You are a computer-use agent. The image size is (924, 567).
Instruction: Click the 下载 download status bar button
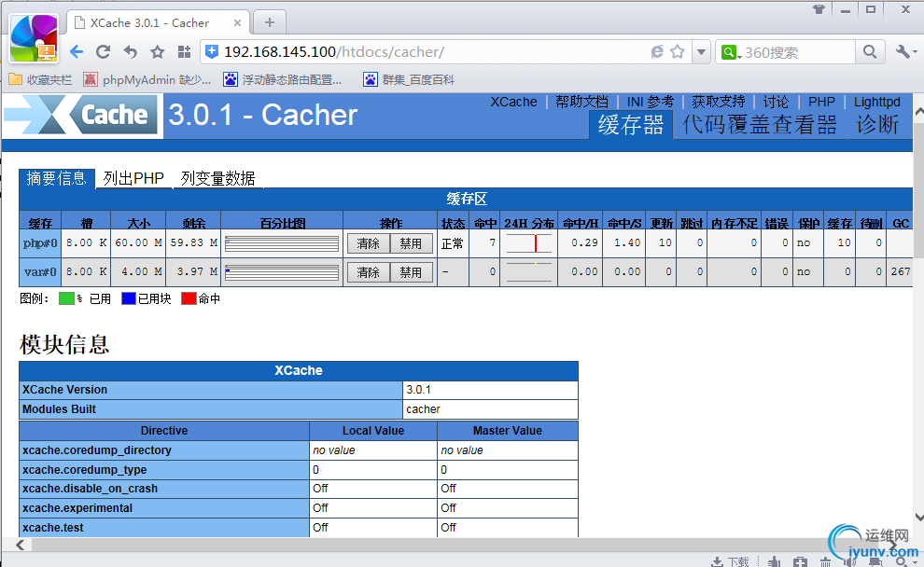[730, 561]
